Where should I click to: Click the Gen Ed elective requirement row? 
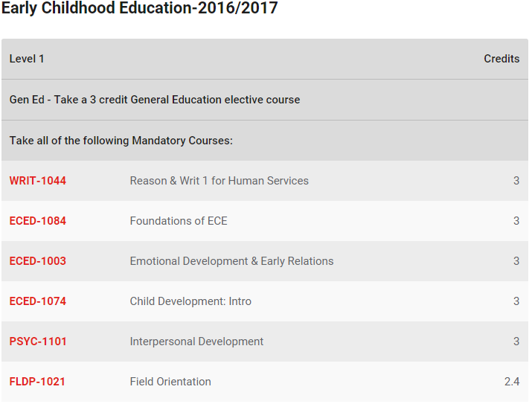[x=155, y=100]
